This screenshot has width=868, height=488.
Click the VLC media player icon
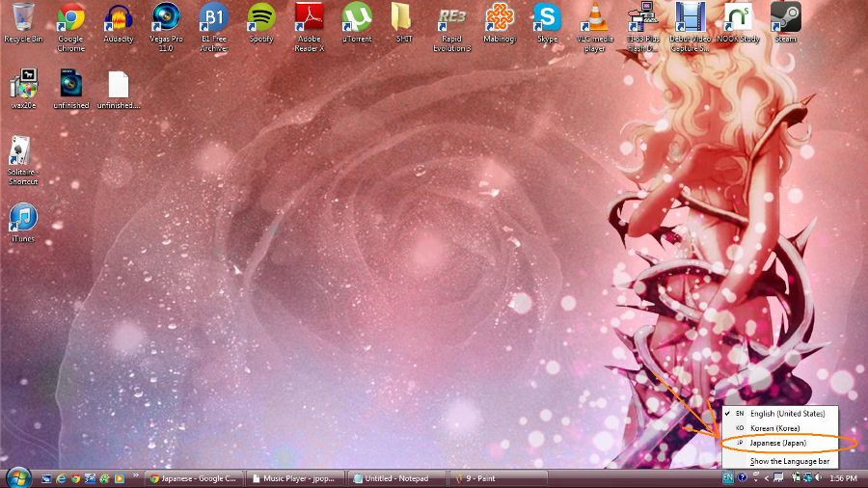595,18
